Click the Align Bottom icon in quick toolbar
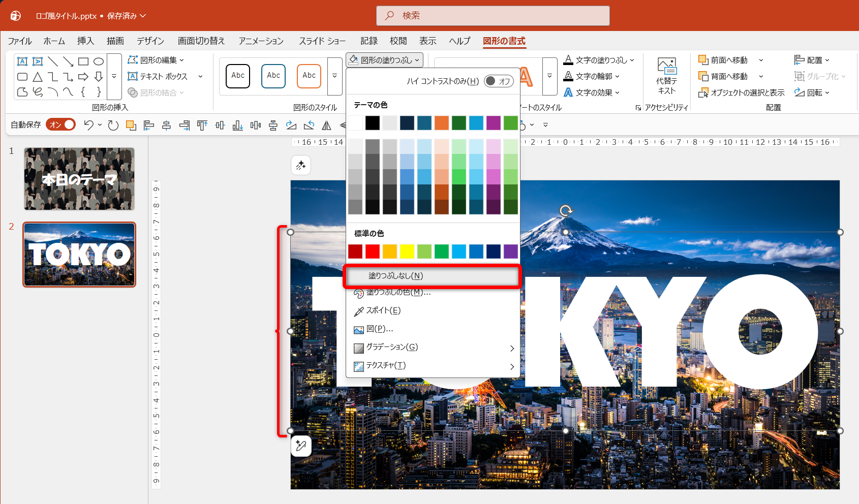The image size is (859, 504). coord(238,125)
